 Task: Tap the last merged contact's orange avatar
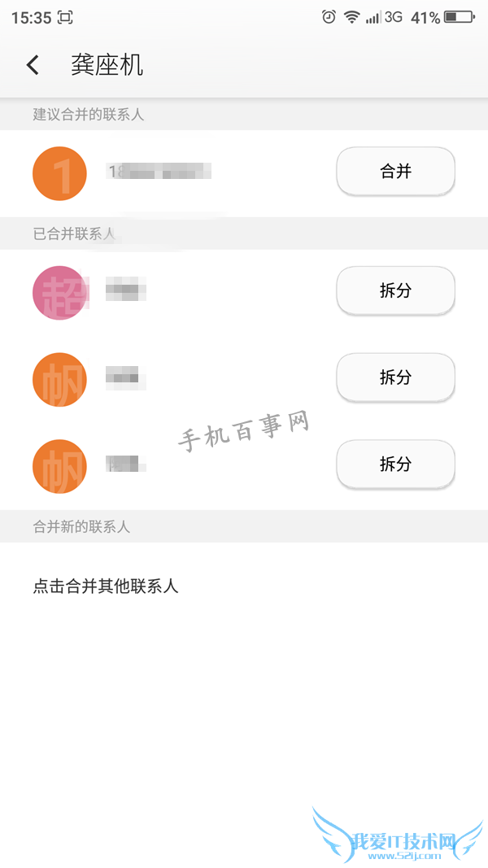click(59, 467)
